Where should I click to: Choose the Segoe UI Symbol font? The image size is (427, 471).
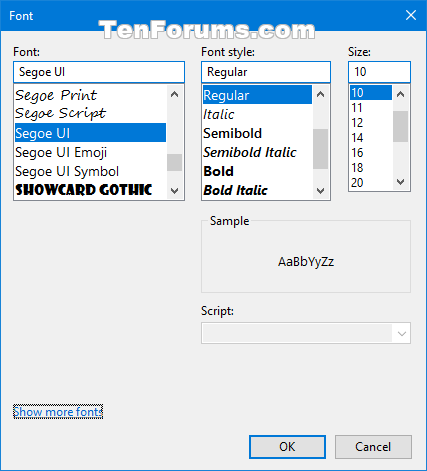(x=90, y=171)
